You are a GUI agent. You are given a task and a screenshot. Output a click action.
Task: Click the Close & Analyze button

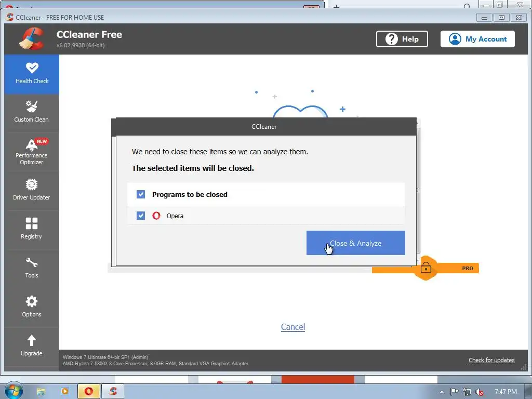click(355, 243)
